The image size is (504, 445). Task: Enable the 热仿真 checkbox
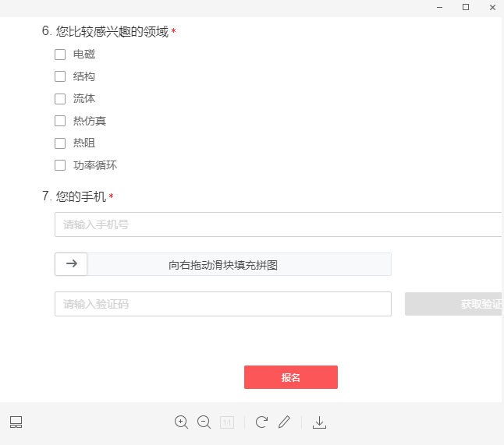point(60,121)
